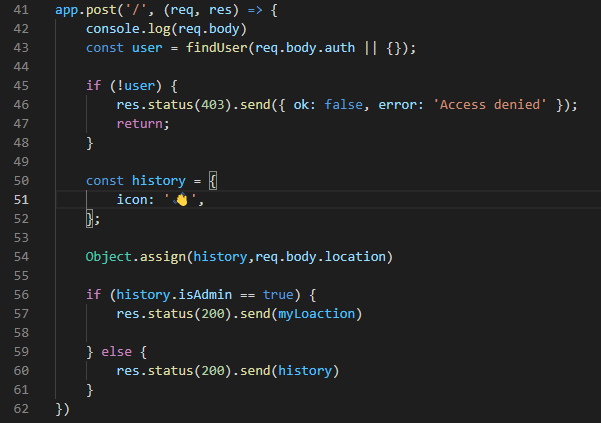
Task: Click the status code 403
Action: tap(213, 105)
